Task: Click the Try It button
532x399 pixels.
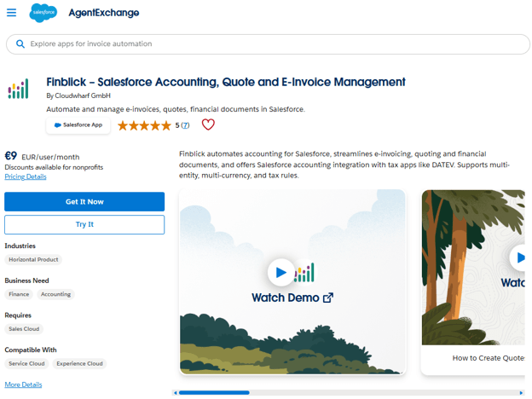Action: [84, 224]
